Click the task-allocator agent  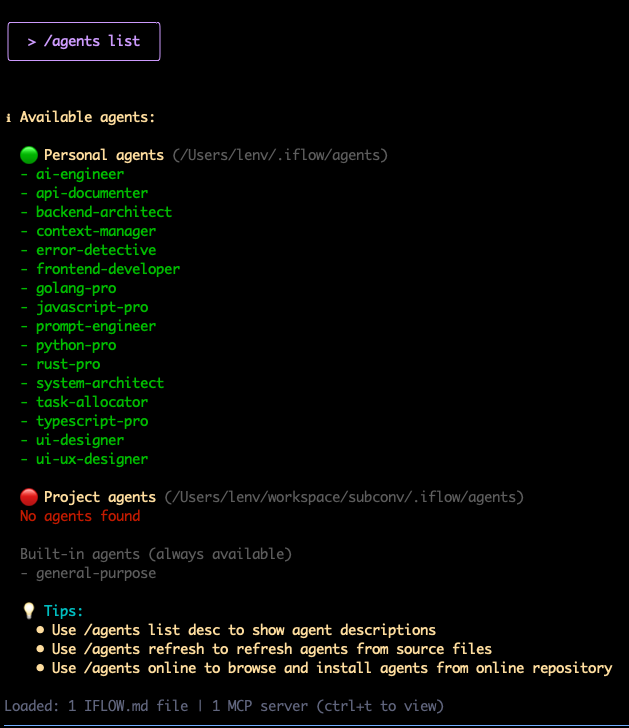(x=92, y=402)
